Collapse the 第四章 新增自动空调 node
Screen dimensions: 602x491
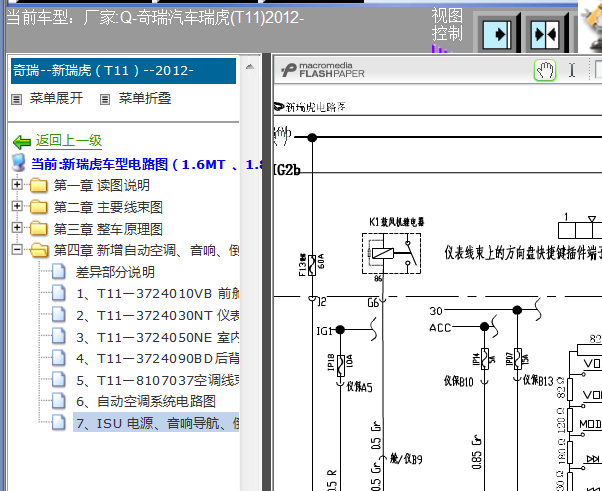(x=17, y=250)
